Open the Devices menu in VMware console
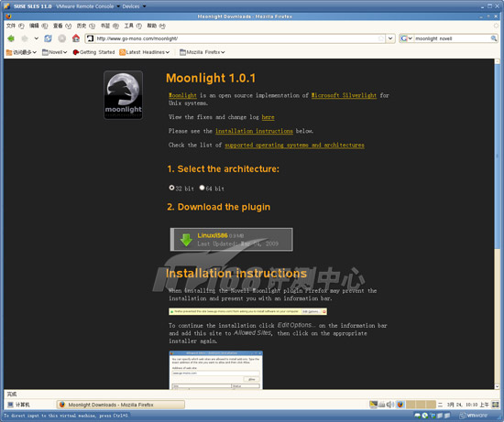504x422 pixels. point(134,6)
